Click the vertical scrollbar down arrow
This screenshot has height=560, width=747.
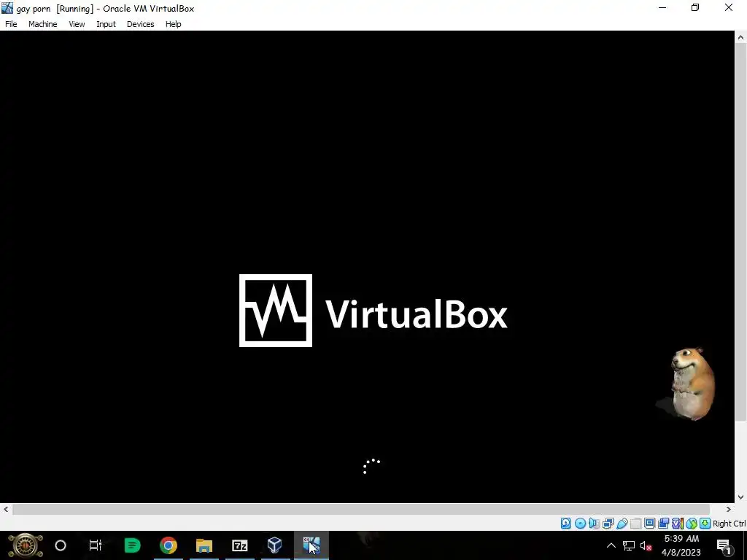pyautogui.click(x=741, y=497)
